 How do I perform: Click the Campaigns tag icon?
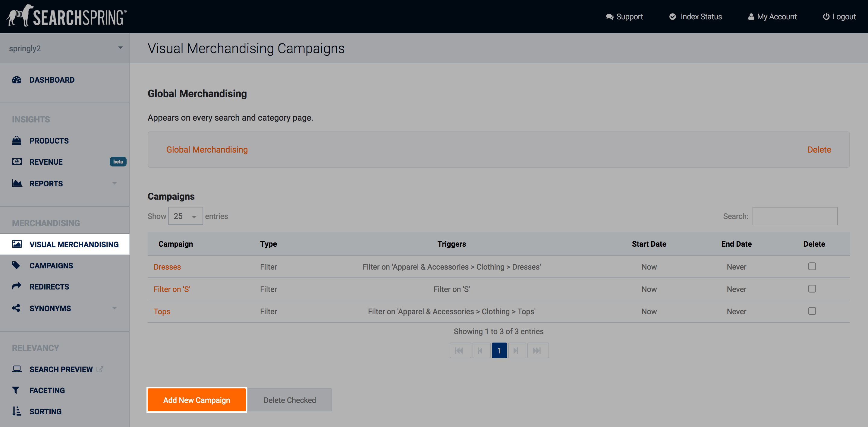[x=16, y=265]
